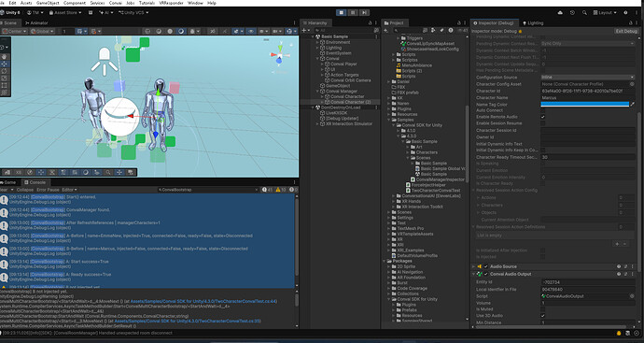Screen dimensions: 644x343
Task: Click the light gizmo in Scene view
Action: (x=105, y=62)
